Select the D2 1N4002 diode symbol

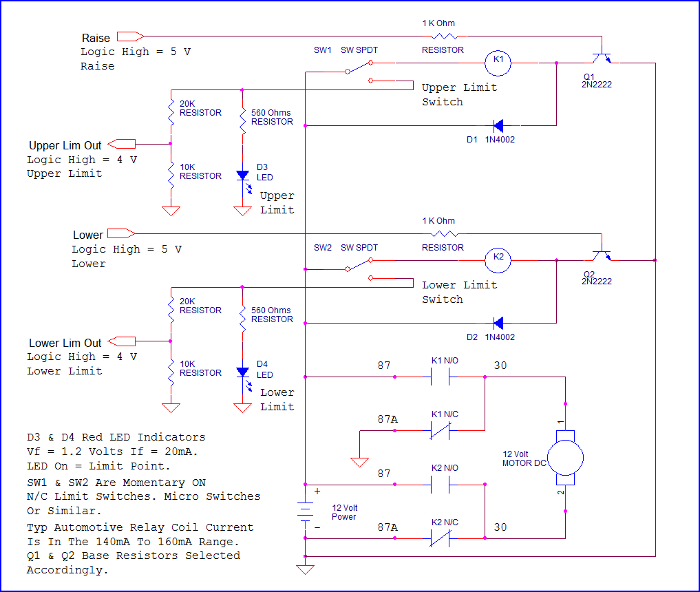(498, 323)
